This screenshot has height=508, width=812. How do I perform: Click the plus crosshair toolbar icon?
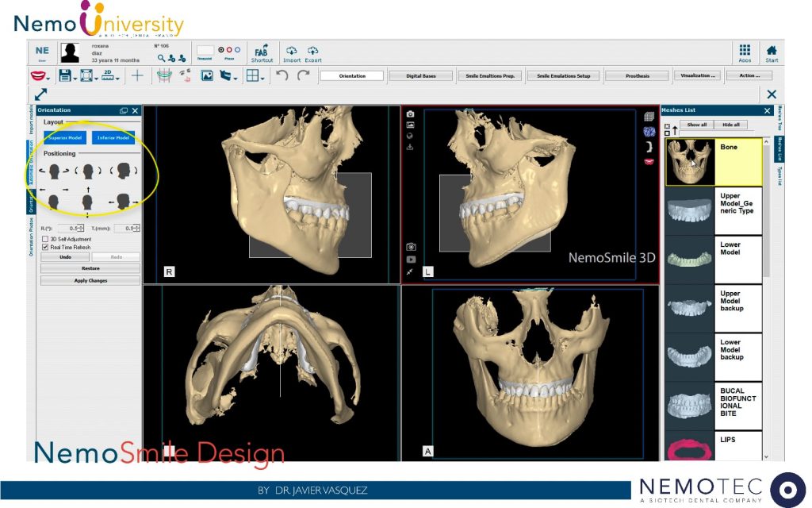point(137,75)
